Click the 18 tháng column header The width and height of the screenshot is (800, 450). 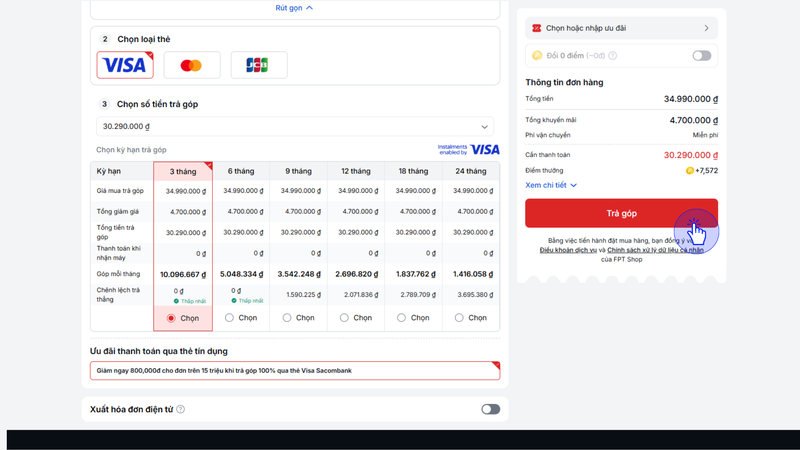point(413,171)
